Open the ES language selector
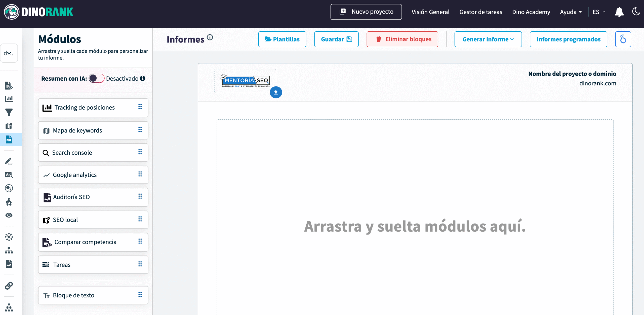The image size is (644, 315). [x=598, y=12]
